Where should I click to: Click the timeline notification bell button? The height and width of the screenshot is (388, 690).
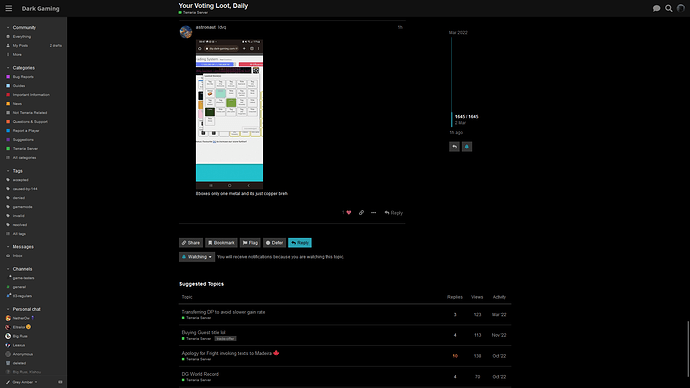(x=467, y=146)
